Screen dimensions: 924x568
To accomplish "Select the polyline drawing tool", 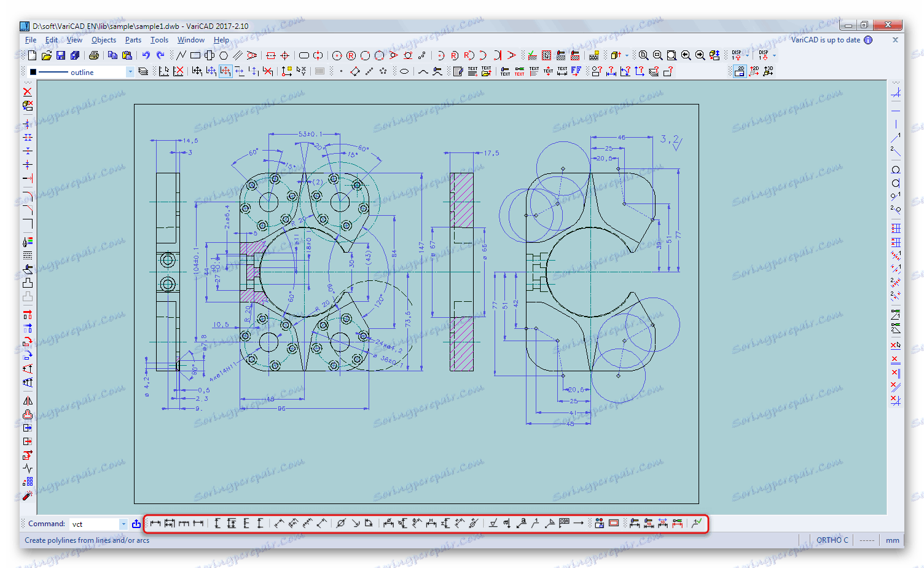I will (181, 55).
